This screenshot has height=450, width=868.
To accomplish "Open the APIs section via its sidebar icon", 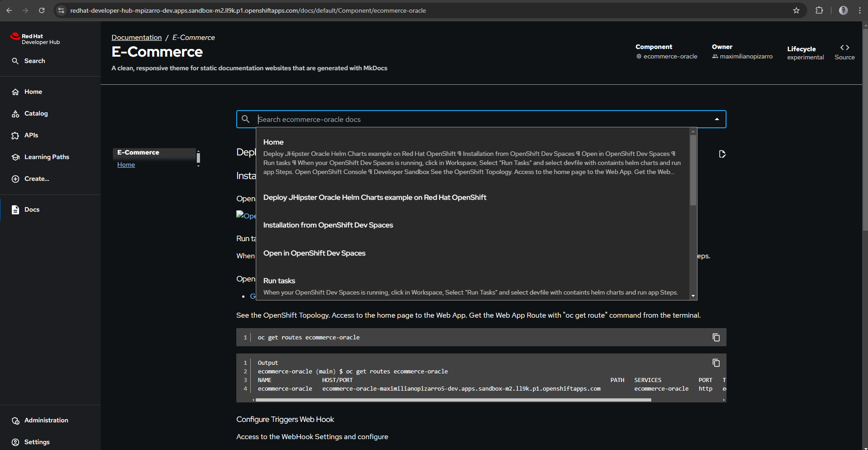I will [x=15, y=135].
